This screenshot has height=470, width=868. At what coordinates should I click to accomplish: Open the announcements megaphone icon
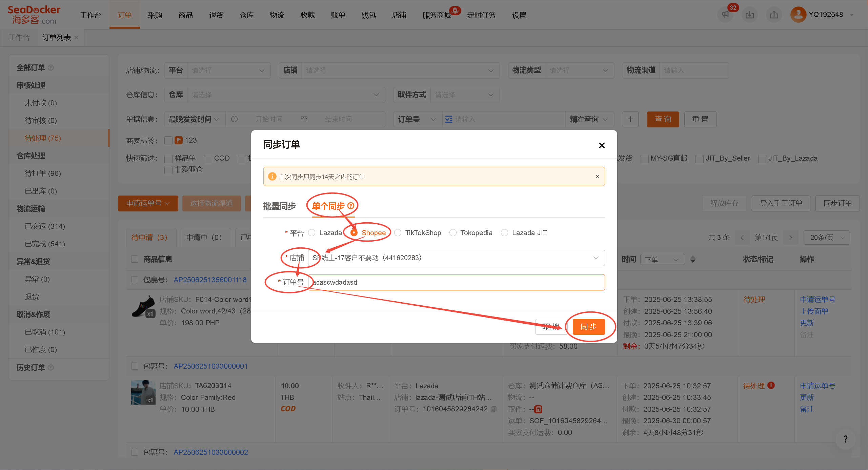pos(725,15)
